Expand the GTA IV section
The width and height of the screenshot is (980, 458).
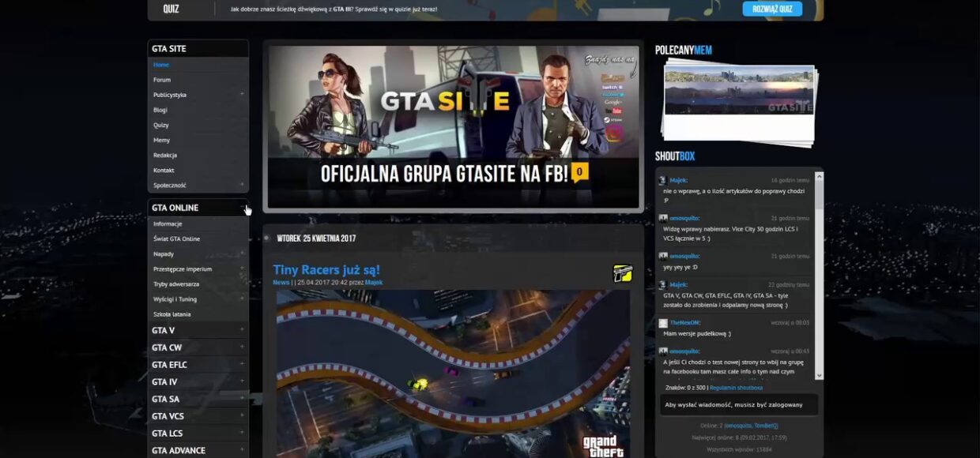pos(243,381)
